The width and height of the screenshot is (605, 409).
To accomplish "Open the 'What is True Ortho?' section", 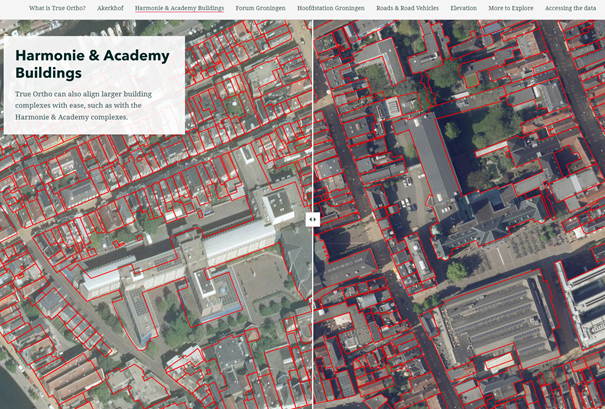I will point(57,8).
